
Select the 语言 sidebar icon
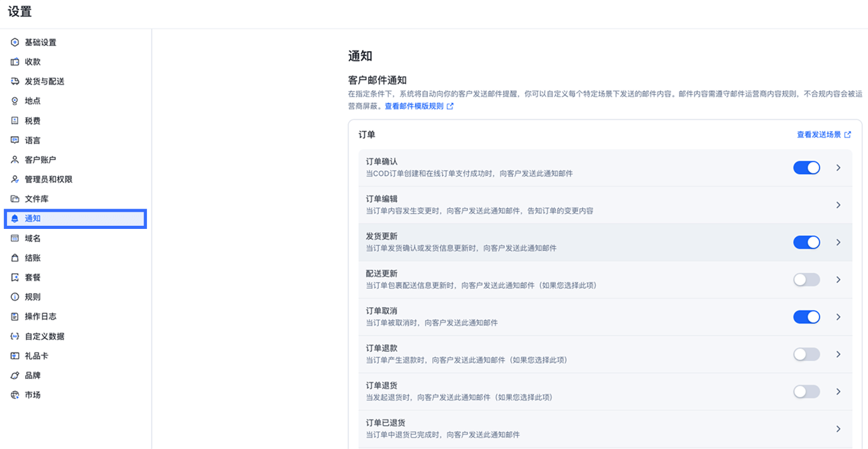coord(14,139)
